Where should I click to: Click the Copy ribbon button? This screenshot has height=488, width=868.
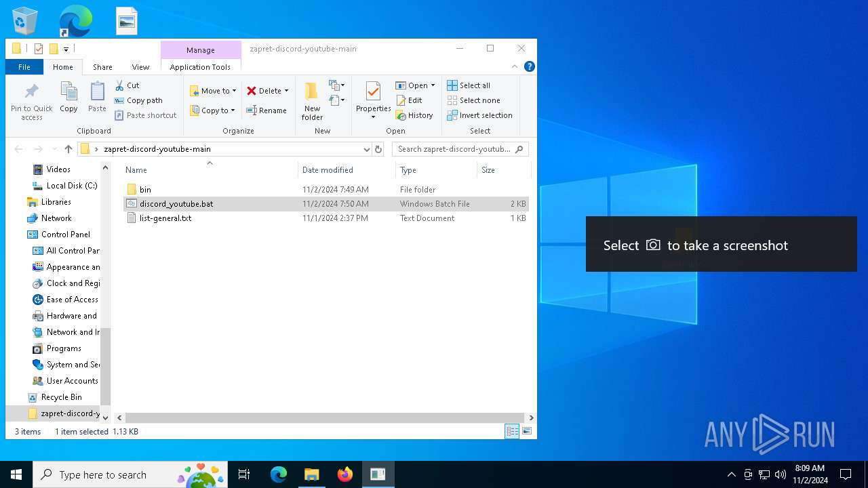pyautogui.click(x=68, y=98)
